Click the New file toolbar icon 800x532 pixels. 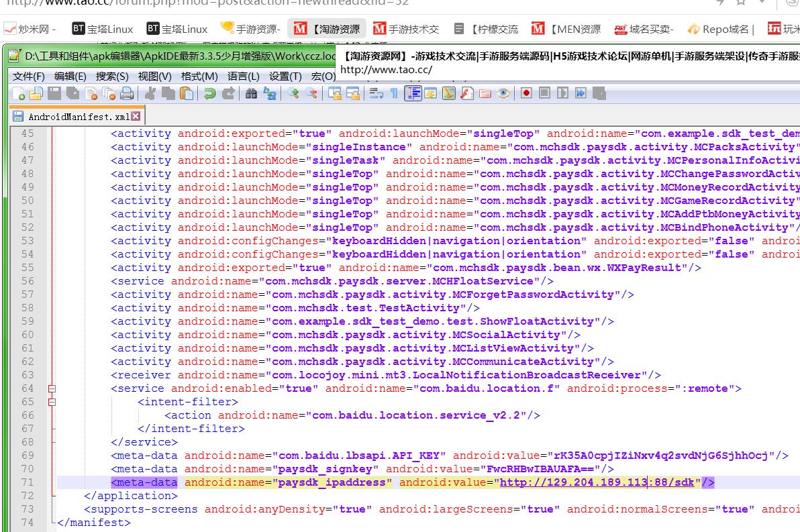click(x=19, y=94)
